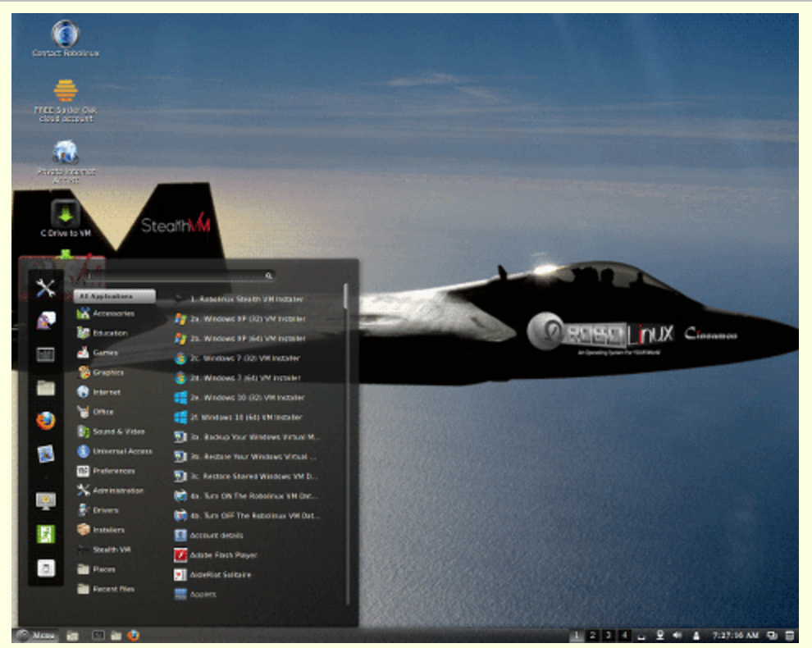Screen dimensions: 812x648
Task: Expand the Administration category
Action: pyautogui.click(x=117, y=491)
